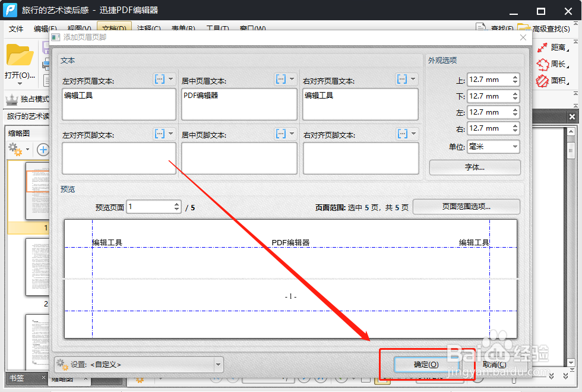Click the left-aligned footer text box

(119, 158)
